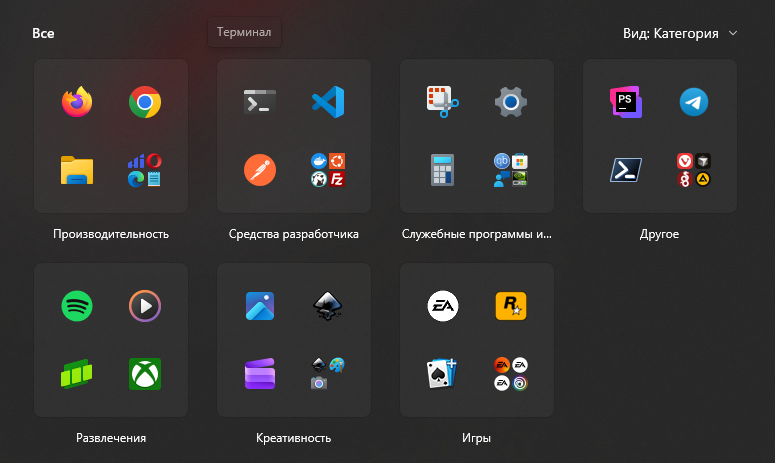Image resolution: width=775 pixels, height=463 pixels.
Task: Open the Photos app in Креативность
Action: [x=260, y=306]
